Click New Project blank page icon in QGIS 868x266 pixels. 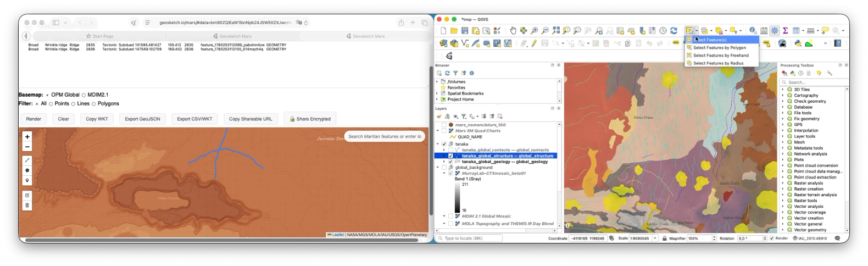[443, 31]
